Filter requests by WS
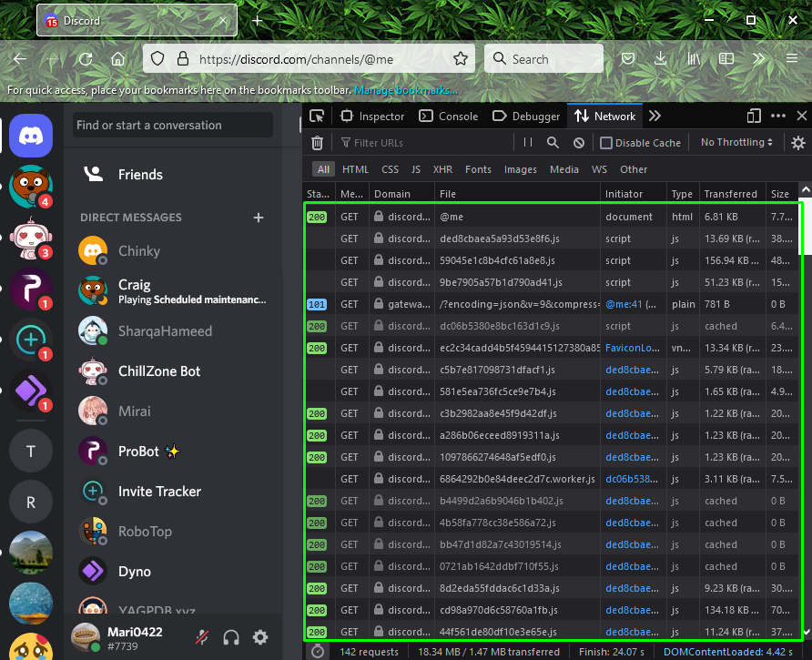Viewport: 812px width, 660px height. point(599,169)
